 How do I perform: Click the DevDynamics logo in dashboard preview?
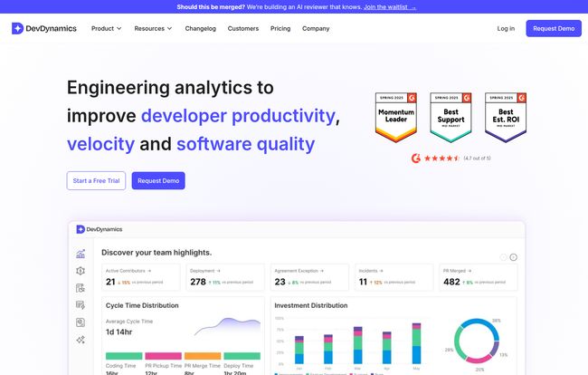[100, 229]
